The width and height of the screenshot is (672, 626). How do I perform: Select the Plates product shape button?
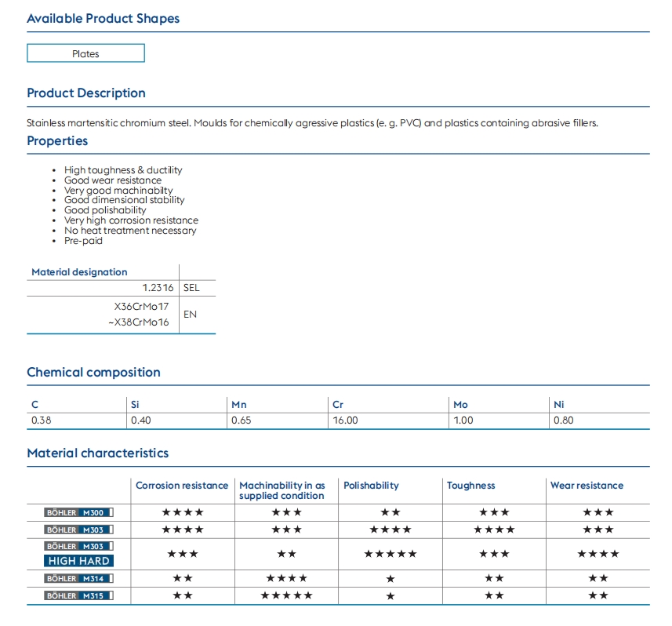(x=85, y=53)
